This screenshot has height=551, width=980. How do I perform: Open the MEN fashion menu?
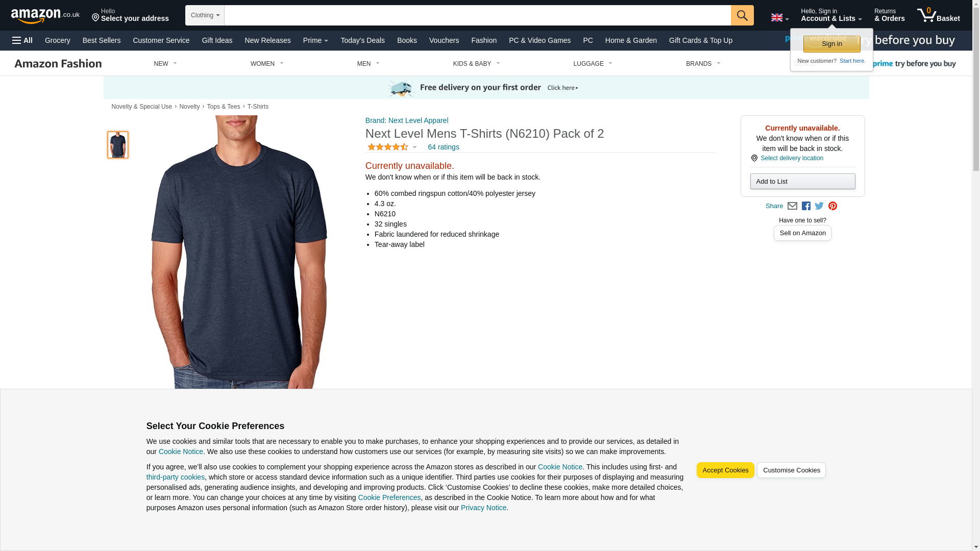pyautogui.click(x=368, y=64)
